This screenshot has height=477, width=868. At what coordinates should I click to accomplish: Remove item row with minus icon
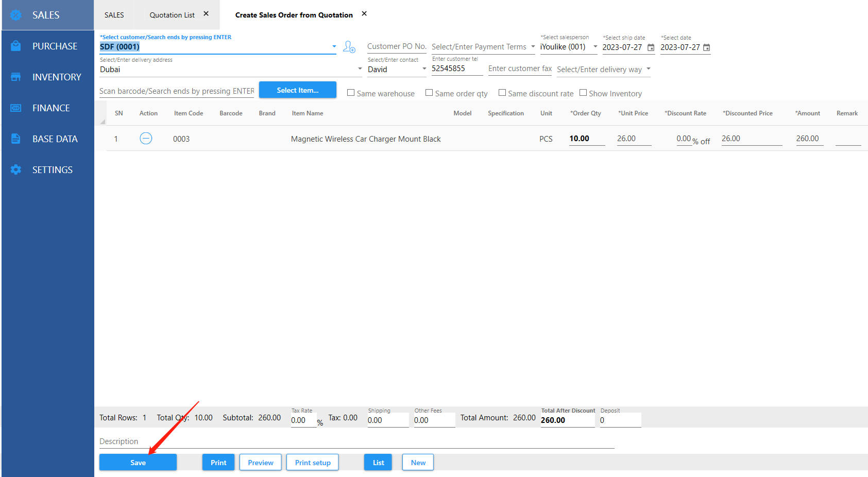click(x=146, y=139)
